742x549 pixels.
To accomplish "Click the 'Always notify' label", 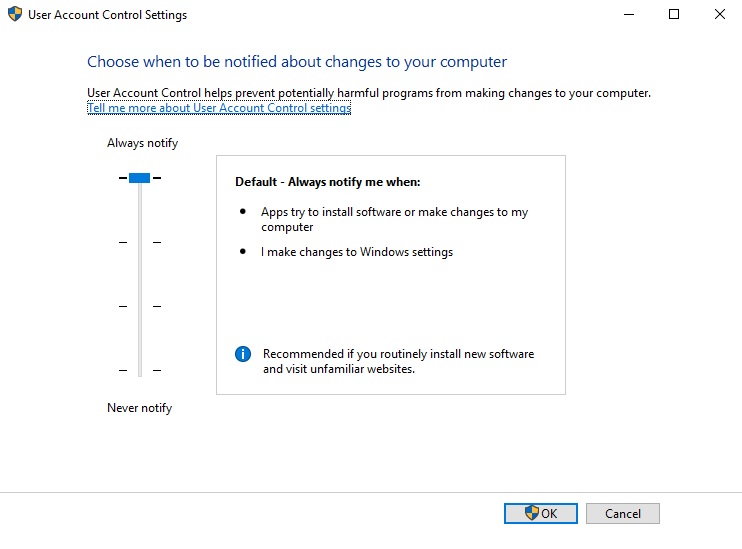I will [x=142, y=143].
